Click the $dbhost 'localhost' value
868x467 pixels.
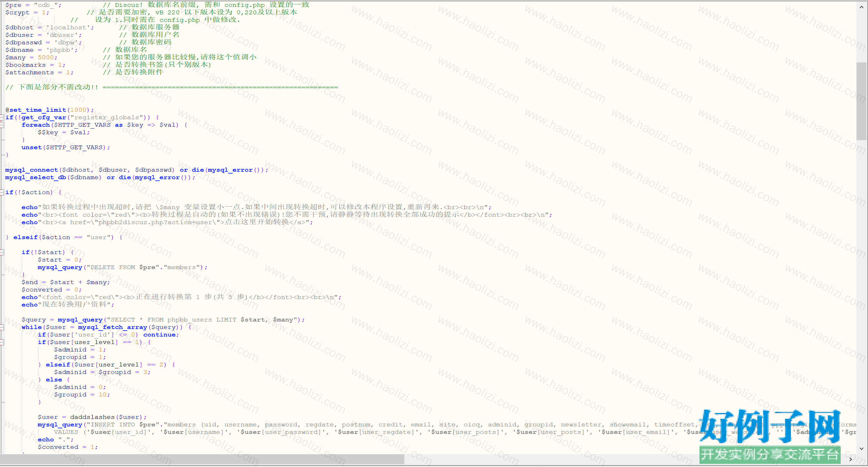coord(68,28)
